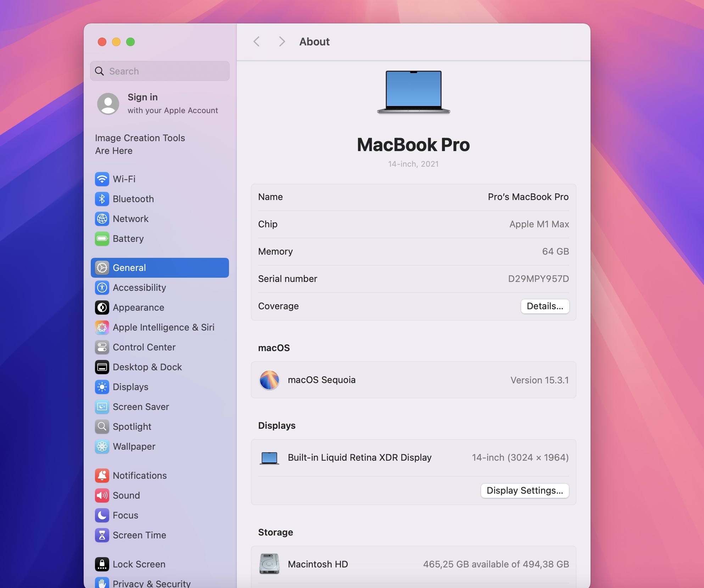Viewport: 704px width, 588px height.
Task: Open the Notifications bell icon
Action: point(102,476)
